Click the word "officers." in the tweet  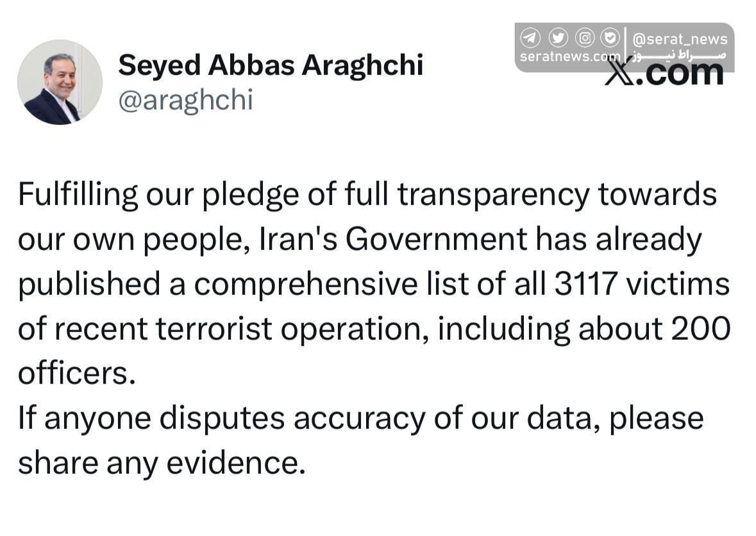pos(77,374)
